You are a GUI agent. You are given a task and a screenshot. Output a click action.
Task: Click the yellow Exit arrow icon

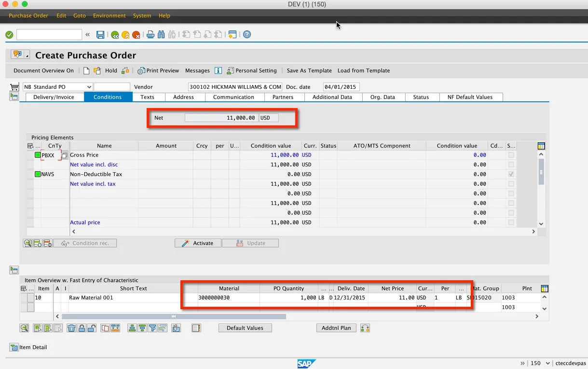pos(125,35)
